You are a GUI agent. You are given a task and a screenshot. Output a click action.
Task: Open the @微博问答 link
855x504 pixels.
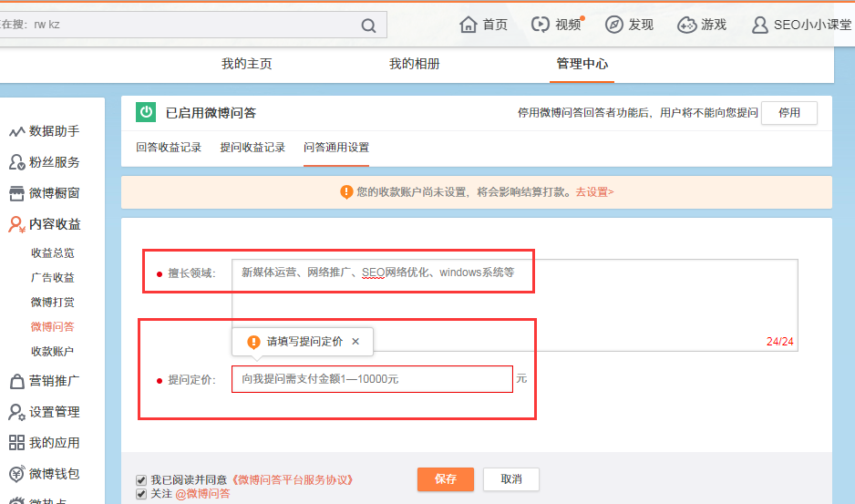(x=202, y=494)
